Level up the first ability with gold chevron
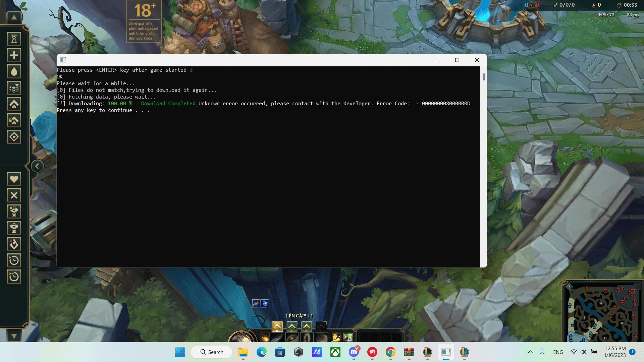644x362 pixels. coord(277,326)
